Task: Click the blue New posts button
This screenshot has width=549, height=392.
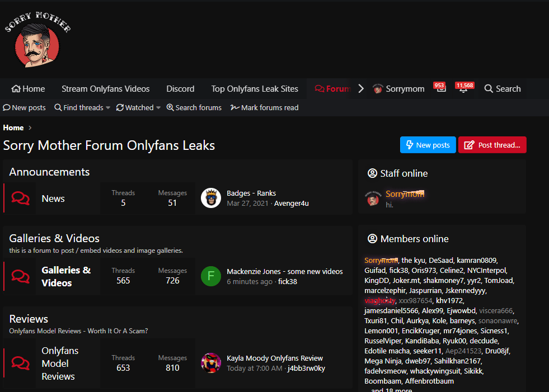Action: pos(428,145)
